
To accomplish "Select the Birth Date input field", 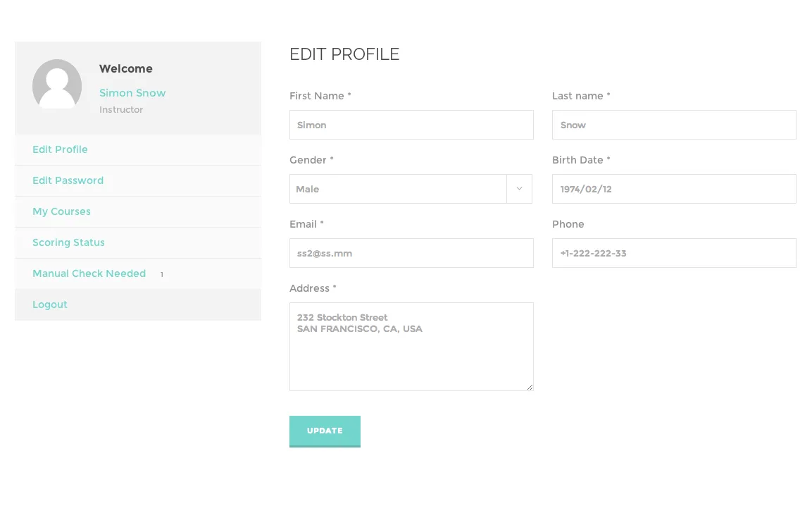I will 674,189.
